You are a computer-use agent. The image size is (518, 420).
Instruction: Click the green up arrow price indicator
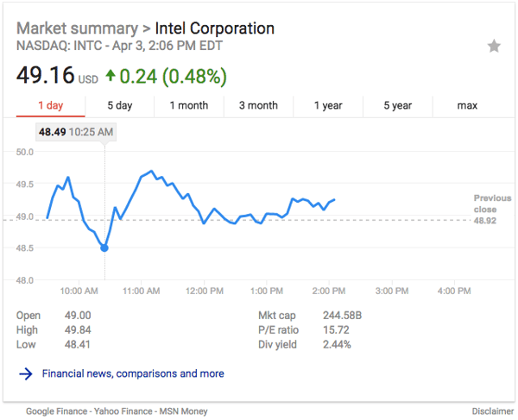tap(111, 77)
